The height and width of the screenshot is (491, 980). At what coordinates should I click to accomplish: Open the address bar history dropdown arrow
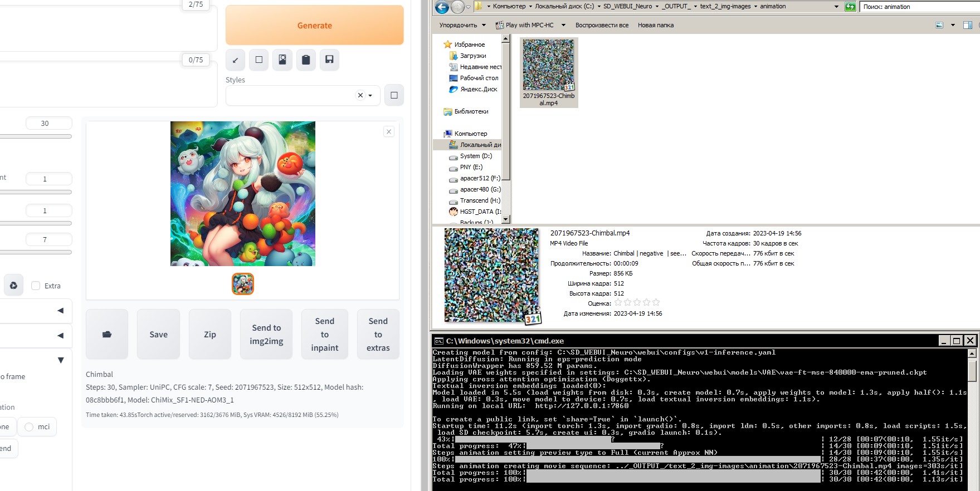836,7
